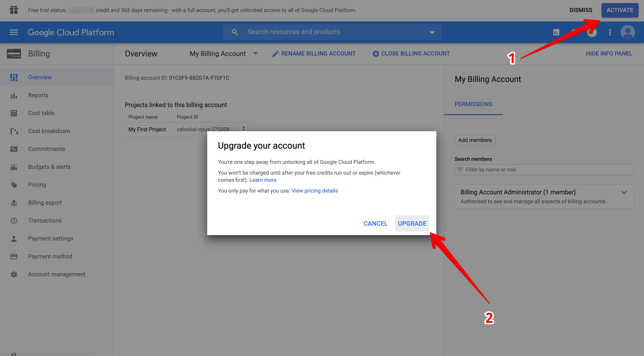Click the Payment settings person icon
644x356 pixels.
point(14,239)
